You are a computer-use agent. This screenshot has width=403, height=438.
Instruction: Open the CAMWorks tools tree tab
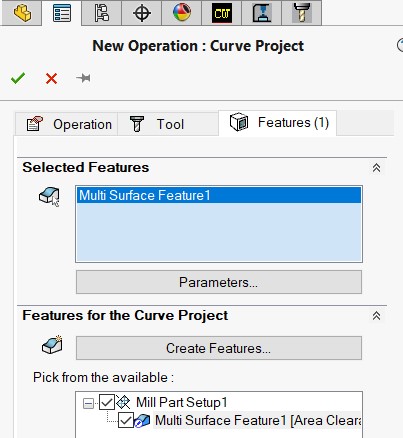[x=302, y=13]
